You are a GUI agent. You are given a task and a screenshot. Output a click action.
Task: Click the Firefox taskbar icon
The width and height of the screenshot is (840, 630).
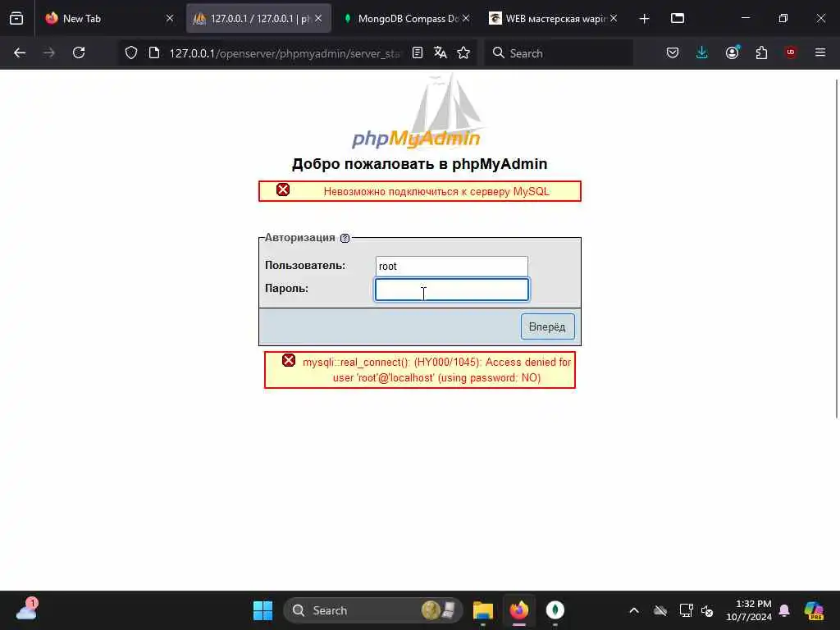point(519,610)
